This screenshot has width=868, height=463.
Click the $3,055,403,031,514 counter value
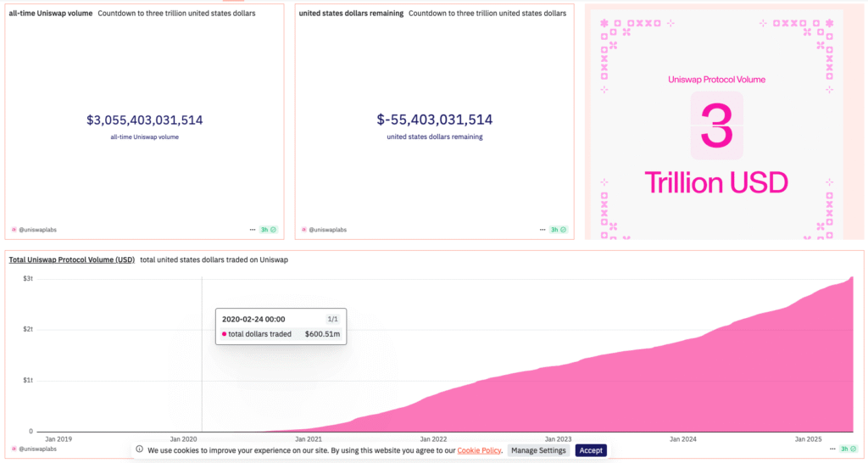click(x=144, y=120)
